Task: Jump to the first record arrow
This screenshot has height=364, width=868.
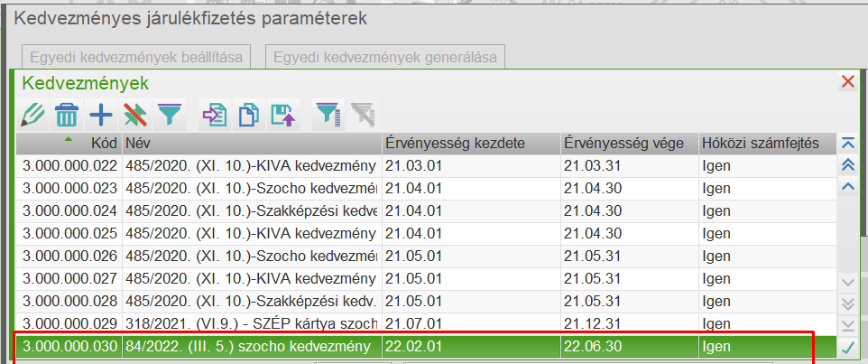Action: click(847, 143)
